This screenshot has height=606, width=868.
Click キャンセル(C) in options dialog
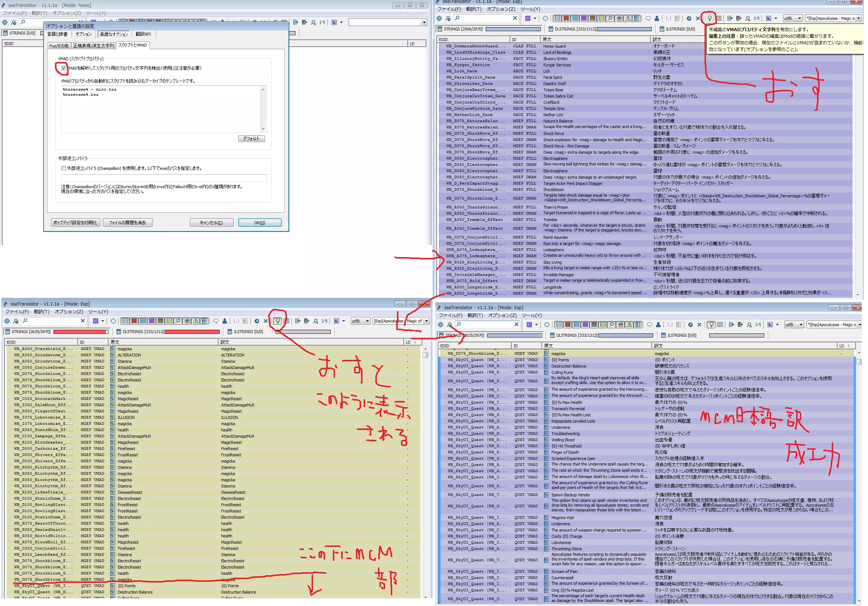212,222
